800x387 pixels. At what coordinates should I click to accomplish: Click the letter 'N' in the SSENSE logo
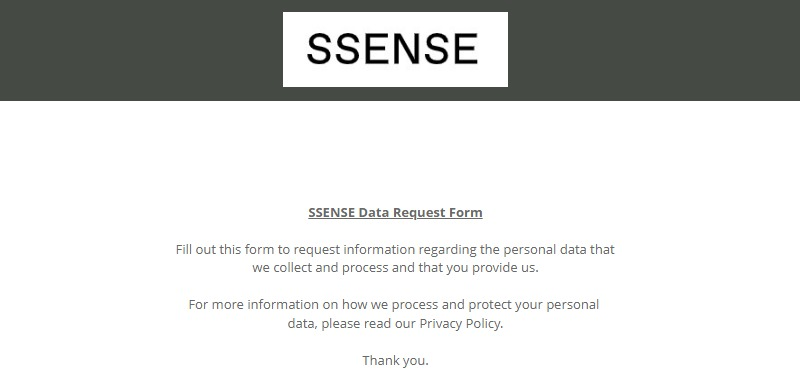tap(404, 49)
